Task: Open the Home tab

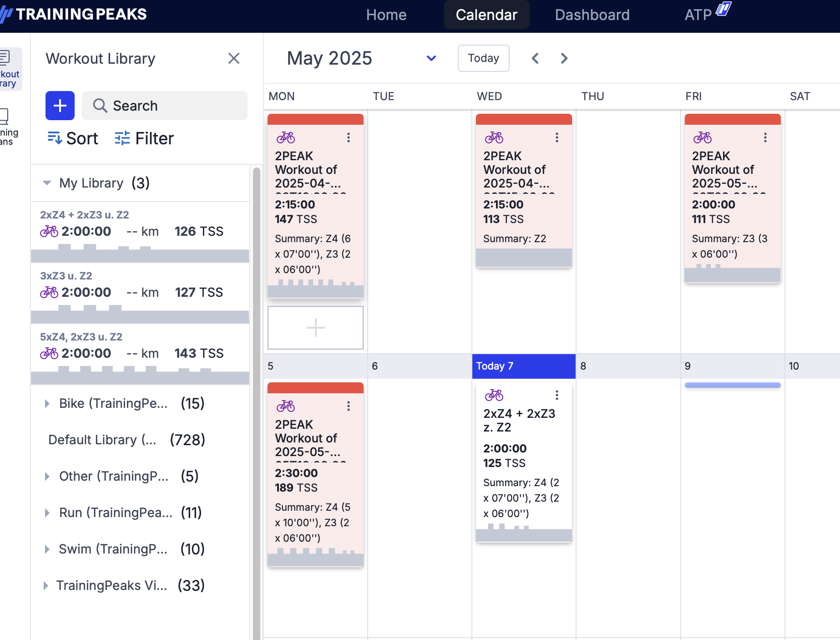Action: coord(386,15)
